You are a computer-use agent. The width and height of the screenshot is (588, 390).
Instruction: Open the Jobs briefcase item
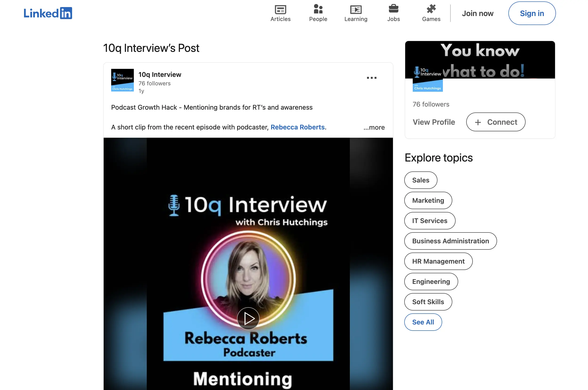pos(393,13)
